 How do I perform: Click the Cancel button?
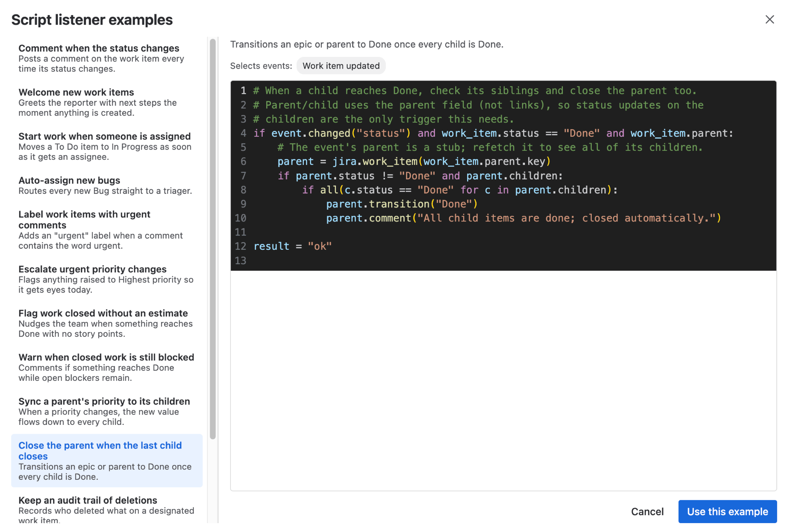[647, 511]
